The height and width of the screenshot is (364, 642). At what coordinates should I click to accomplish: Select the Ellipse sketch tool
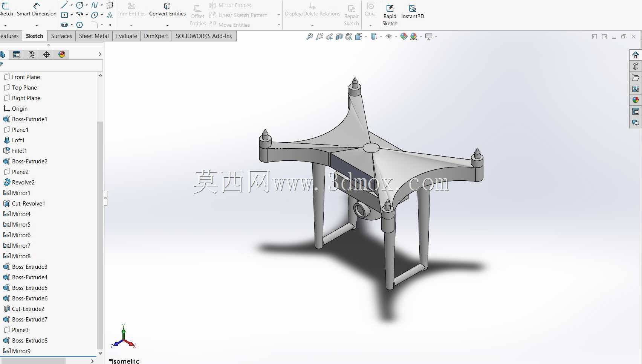point(95,15)
